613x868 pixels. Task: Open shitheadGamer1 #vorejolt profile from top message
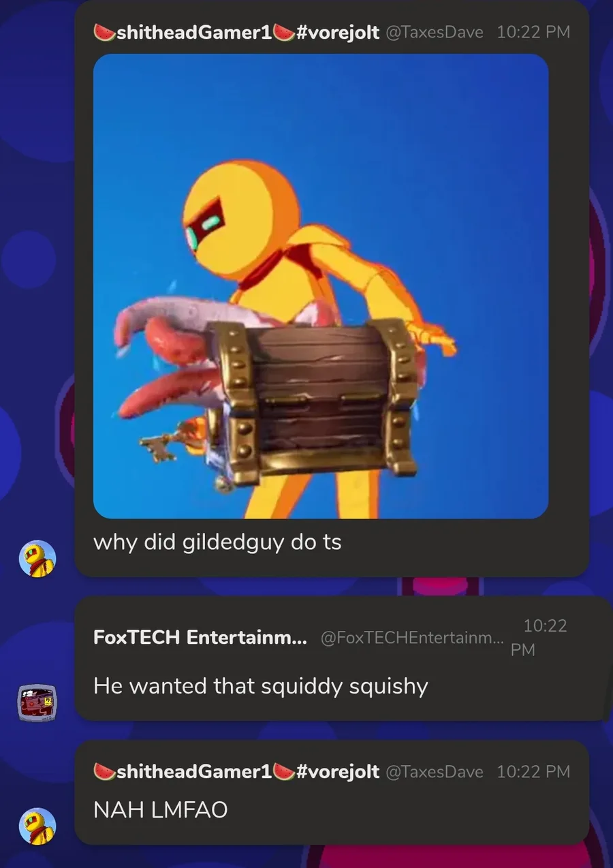(236, 32)
